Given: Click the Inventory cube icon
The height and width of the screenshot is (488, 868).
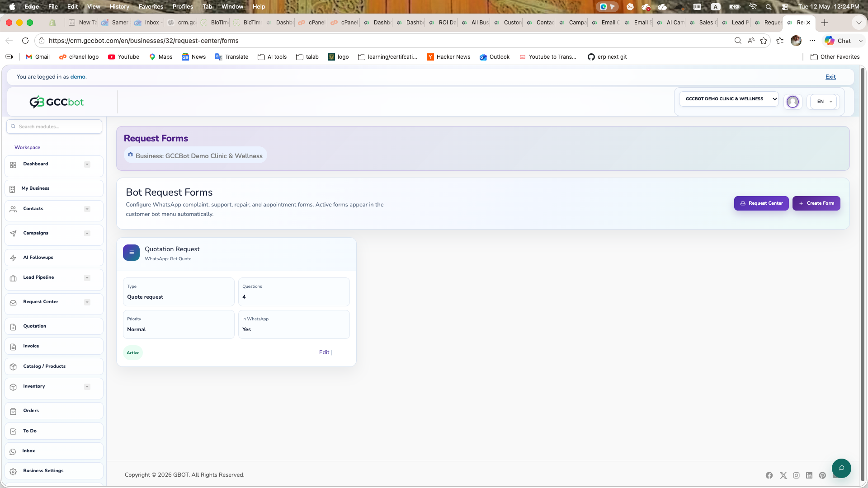Looking at the screenshot, I should 13,387.
